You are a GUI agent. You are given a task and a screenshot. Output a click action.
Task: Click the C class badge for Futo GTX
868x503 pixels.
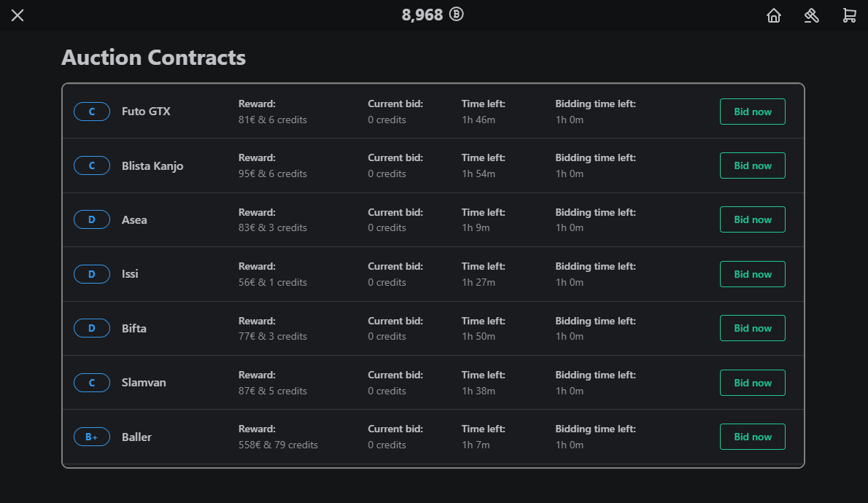[92, 112]
